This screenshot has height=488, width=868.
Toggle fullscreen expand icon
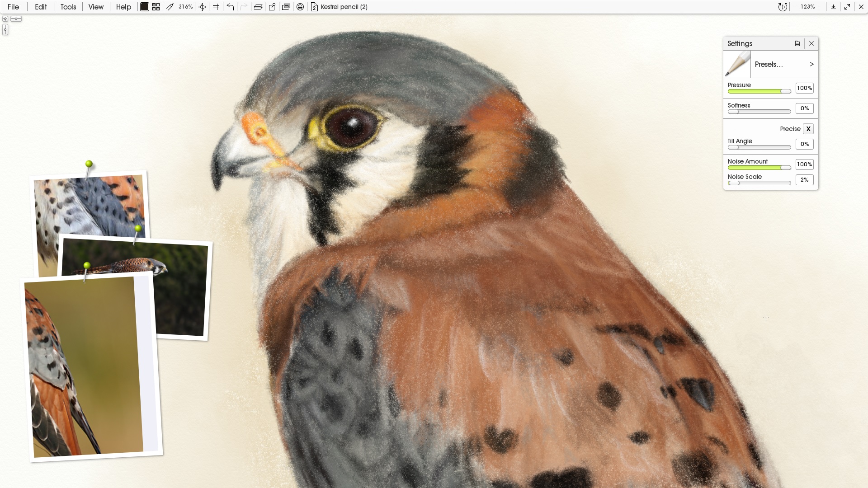(847, 7)
